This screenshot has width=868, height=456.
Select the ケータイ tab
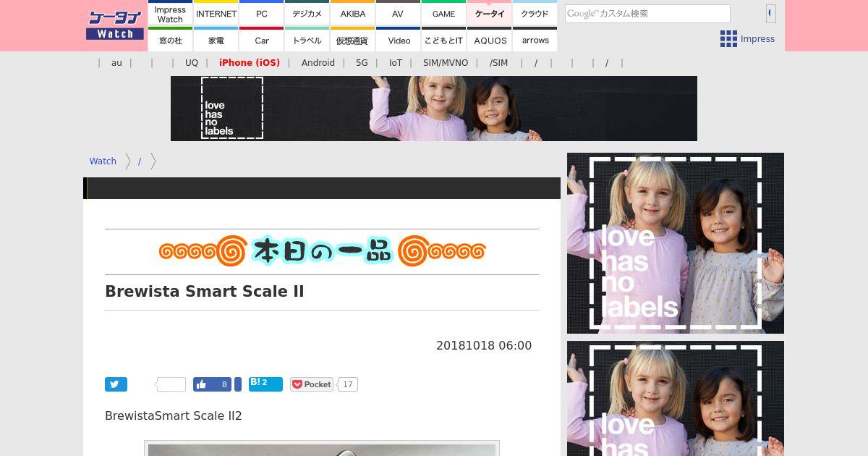tap(490, 14)
